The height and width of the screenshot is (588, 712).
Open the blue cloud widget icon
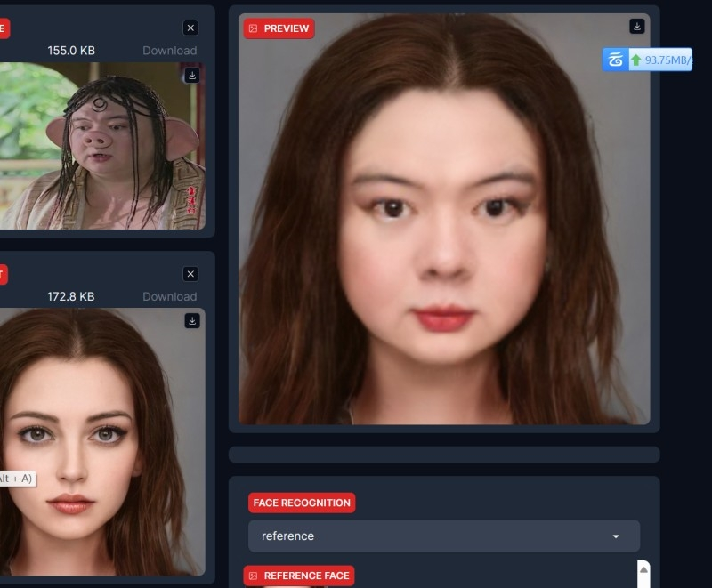(615, 60)
